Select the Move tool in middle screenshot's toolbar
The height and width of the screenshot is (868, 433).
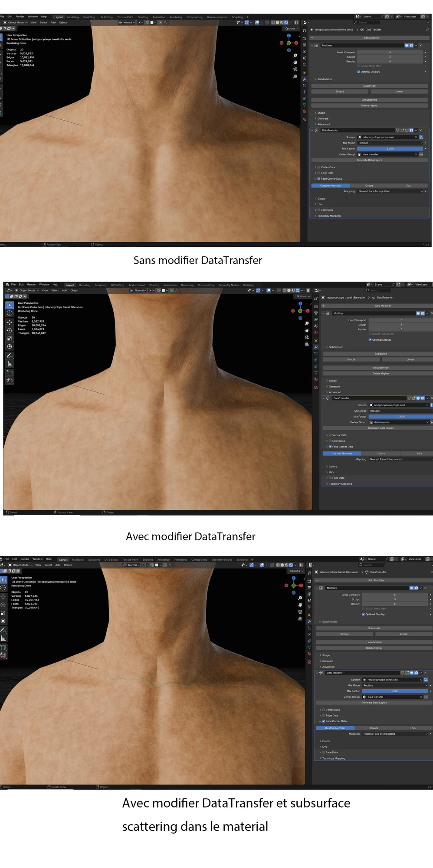(x=10, y=322)
